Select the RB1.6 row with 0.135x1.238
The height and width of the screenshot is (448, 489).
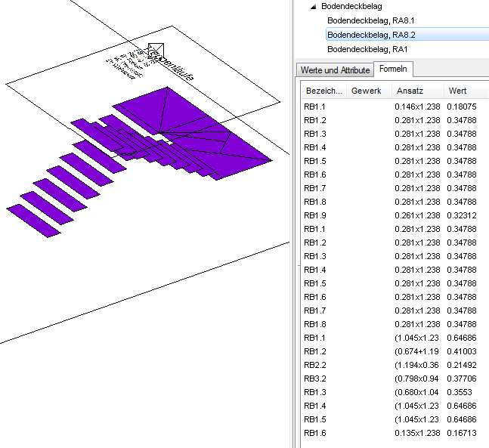coord(395,433)
